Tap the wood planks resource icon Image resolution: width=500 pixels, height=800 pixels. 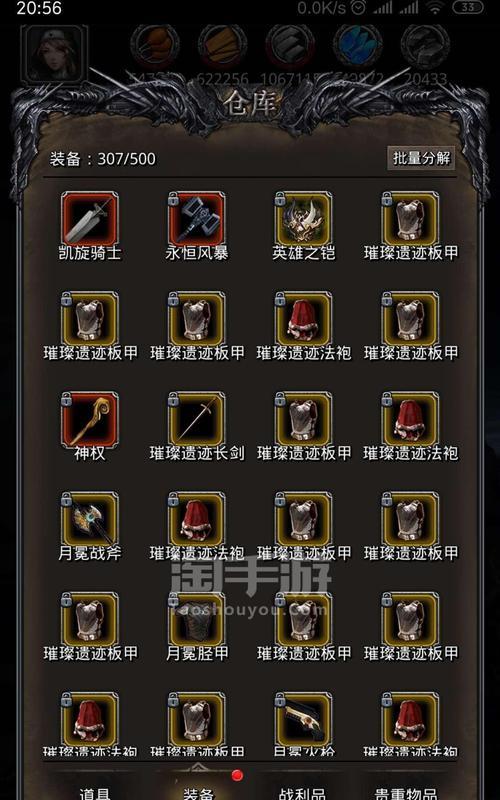click(x=222, y=46)
